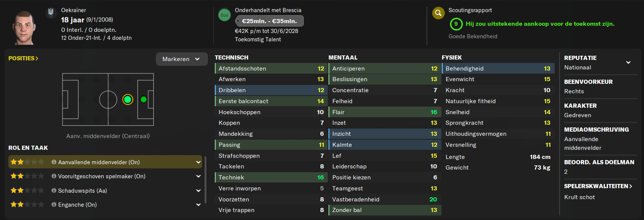Select the striker position dot on pitch
644x220 pixels.
click(x=143, y=99)
